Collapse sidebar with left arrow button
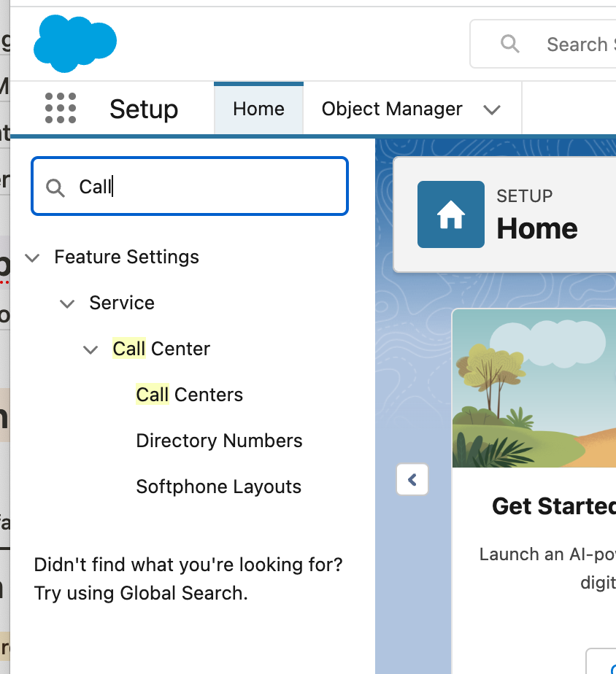The image size is (616, 674). (412, 480)
